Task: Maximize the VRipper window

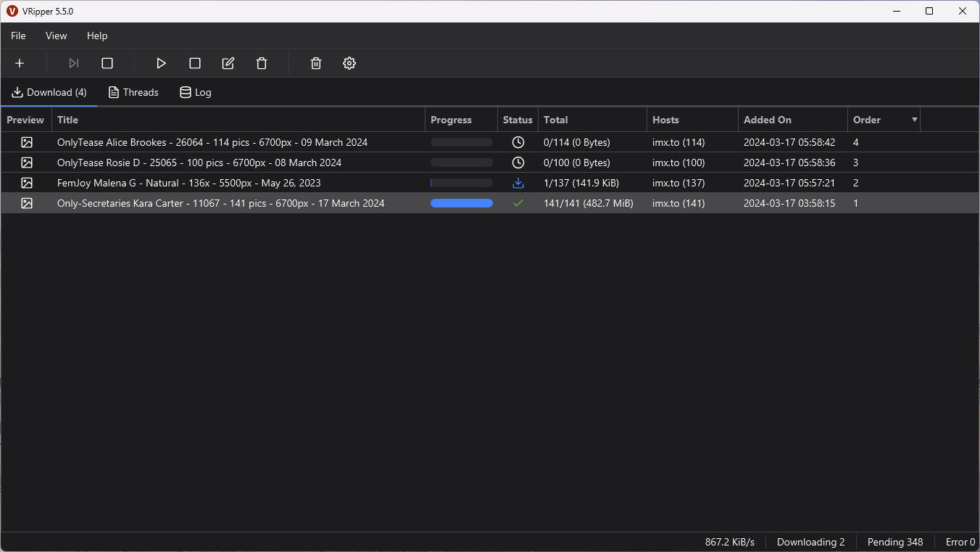Action: tap(929, 11)
